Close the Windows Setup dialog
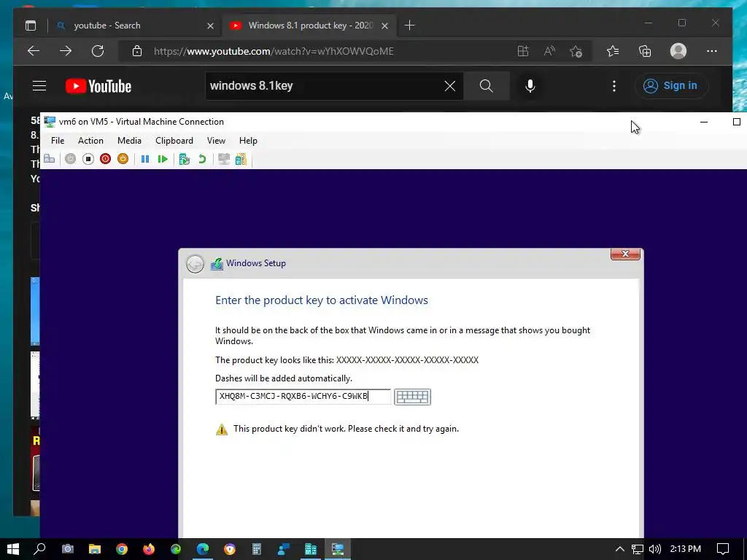747x560 pixels. 625,254
